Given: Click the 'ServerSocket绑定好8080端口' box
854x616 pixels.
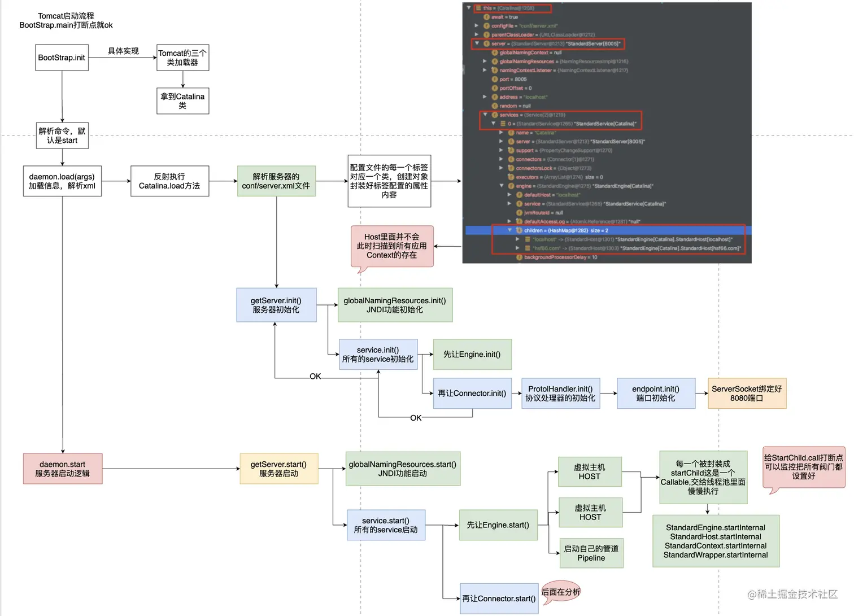Looking at the screenshot, I should [x=747, y=394].
